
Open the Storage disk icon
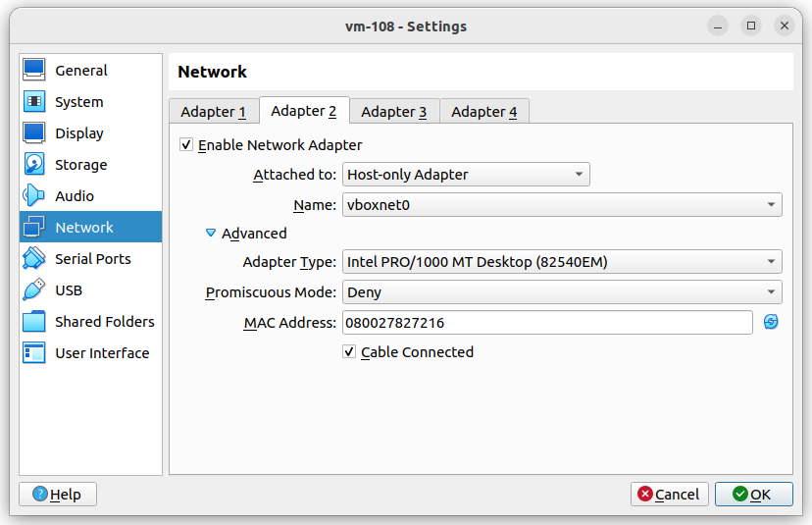point(34,165)
